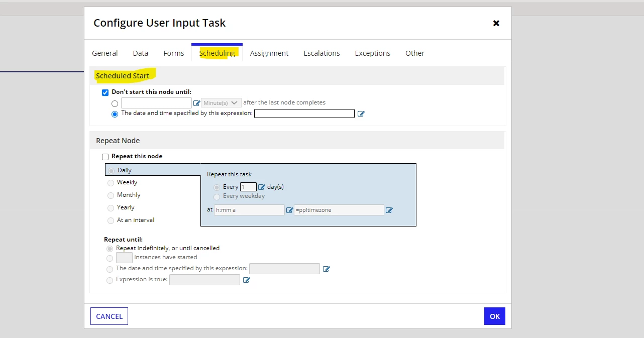This screenshot has width=644, height=338.
Task: Enable the Repeat this node checkbox
Action: tap(105, 157)
